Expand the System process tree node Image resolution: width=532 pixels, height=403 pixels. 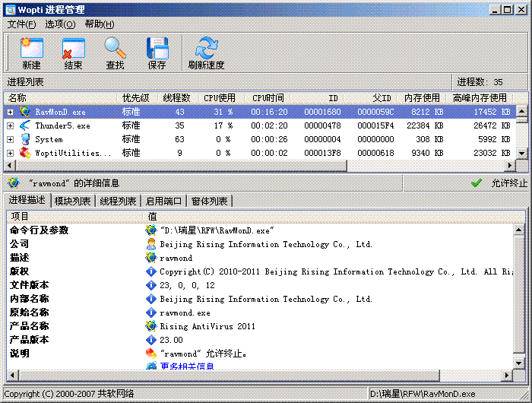[x=11, y=139]
